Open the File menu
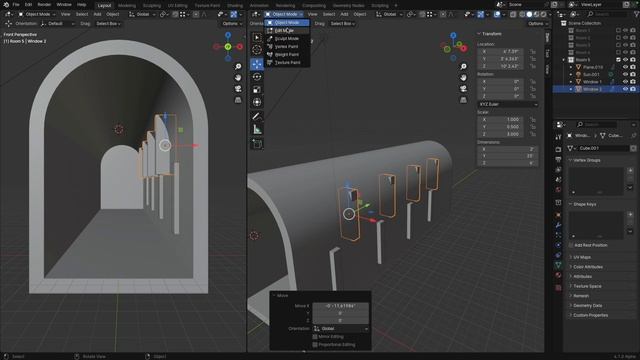 16,4
